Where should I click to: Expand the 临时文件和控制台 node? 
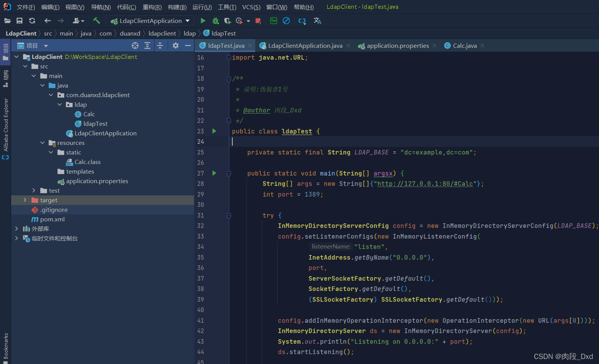[16, 238]
